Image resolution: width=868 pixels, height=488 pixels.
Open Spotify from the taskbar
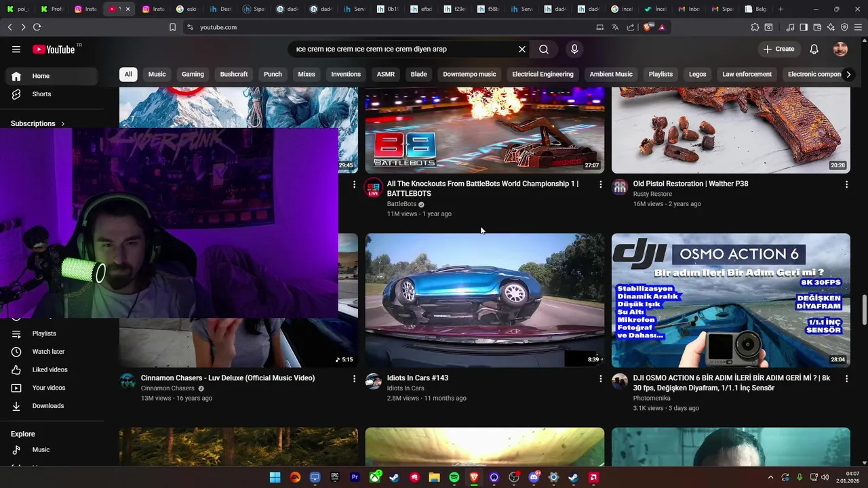click(x=454, y=477)
